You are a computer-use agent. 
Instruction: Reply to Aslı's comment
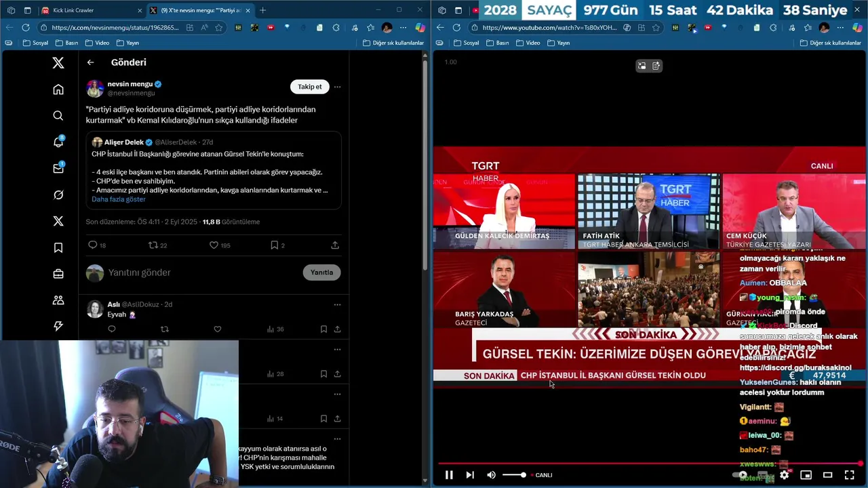pos(112,329)
